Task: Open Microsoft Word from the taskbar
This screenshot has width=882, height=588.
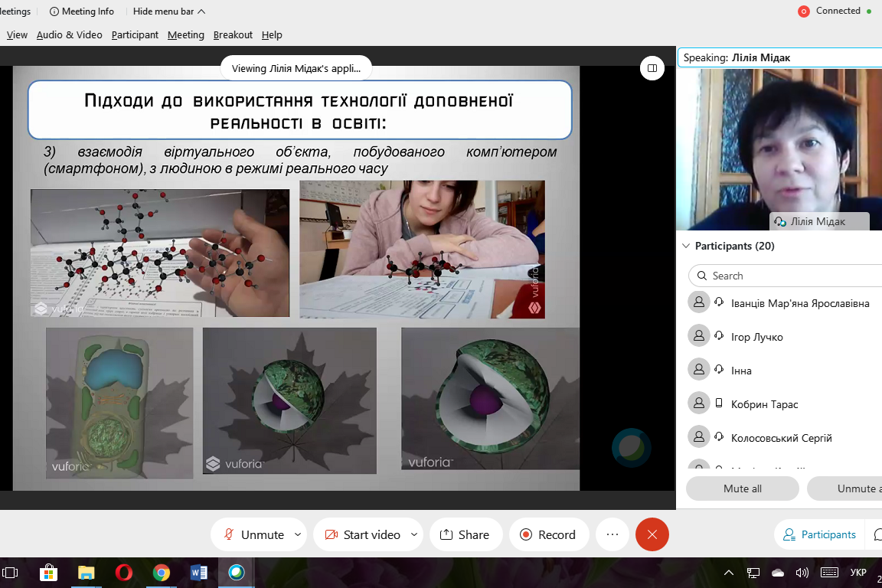Action: pyautogui.click(x=198, y=573)
